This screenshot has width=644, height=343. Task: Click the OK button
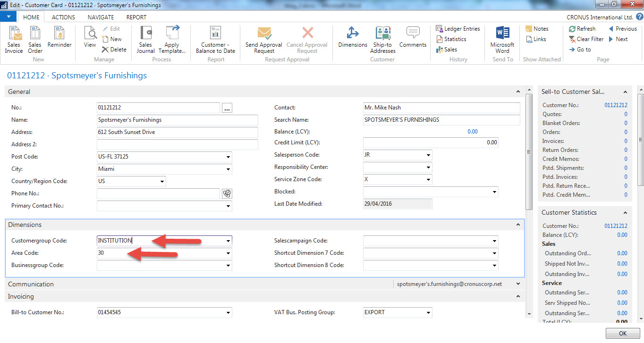pos(622,333)
